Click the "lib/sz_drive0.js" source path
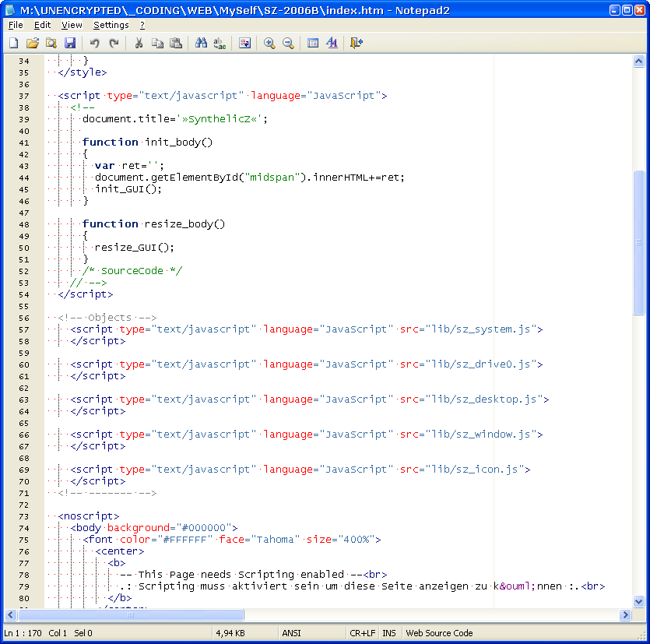The width and height of the screenshot is (650, 644). click(x=481, y=364)
